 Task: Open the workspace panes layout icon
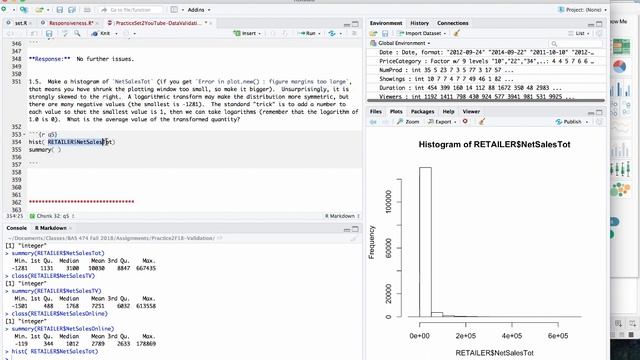click(x=174, y=9)
